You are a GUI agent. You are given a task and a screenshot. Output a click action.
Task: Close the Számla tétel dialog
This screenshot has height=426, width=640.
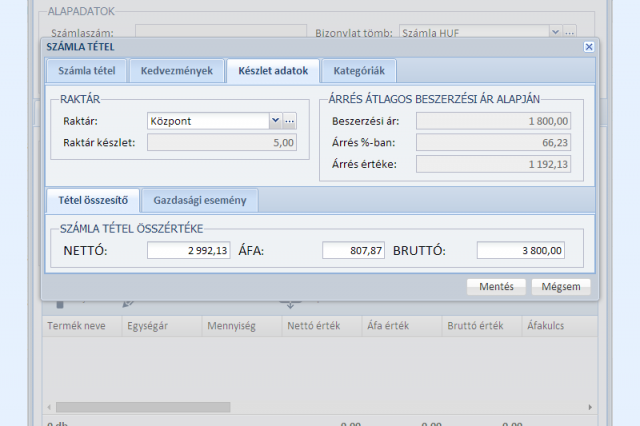pos(589,47)
